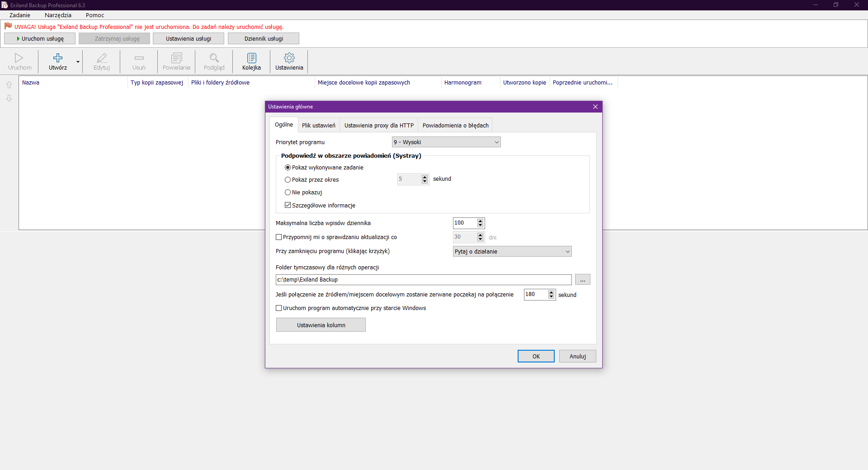Click the Poprzednie uruchomi... column header
Viewport: 868px width, 470px height.
click(584, 83)
